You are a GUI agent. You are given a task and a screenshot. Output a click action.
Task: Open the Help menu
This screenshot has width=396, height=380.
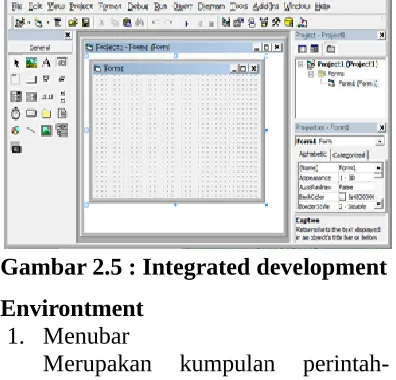click(x=322, y=6)
